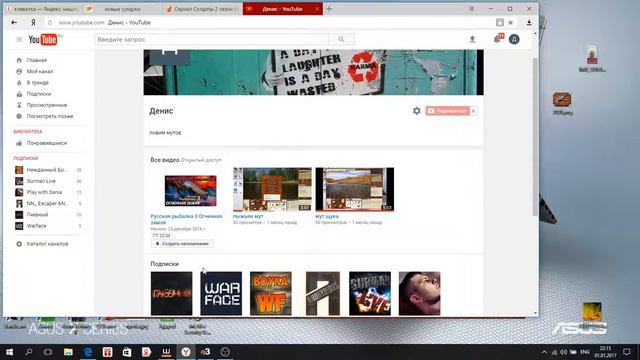Open the Windows Store taskbar icon
The height and width of the screenshot is (360, 640).
tap(127, 352)
